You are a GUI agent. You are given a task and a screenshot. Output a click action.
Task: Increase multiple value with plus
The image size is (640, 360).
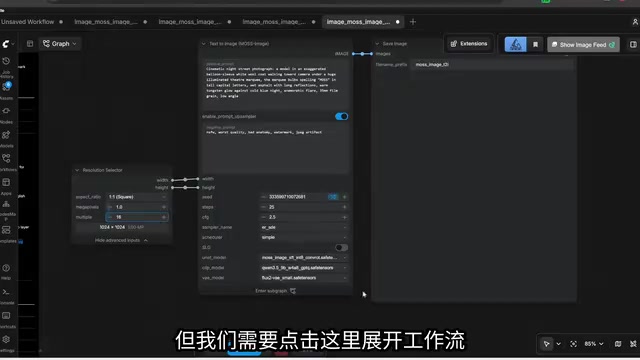[x=164, y=217]
